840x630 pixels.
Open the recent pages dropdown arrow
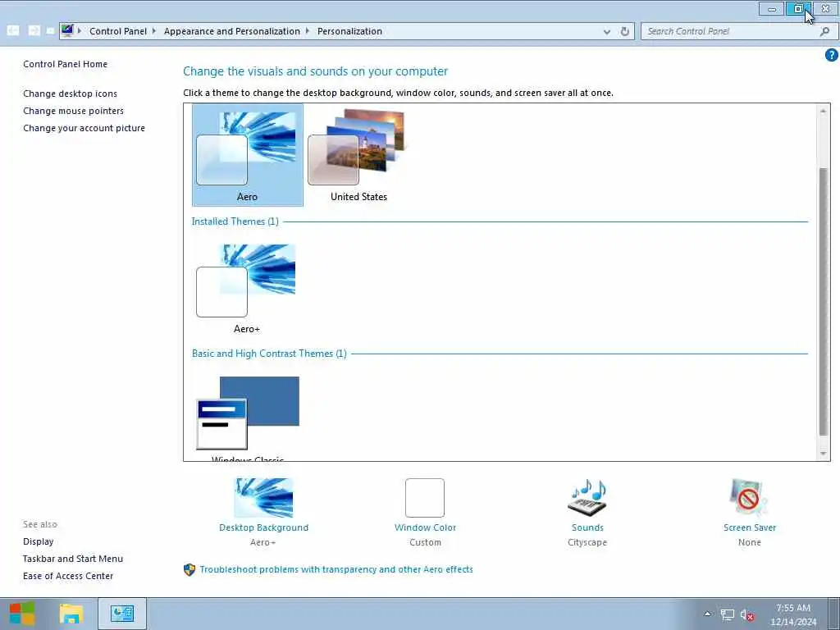pyautogui.click(x=50, y=31)
